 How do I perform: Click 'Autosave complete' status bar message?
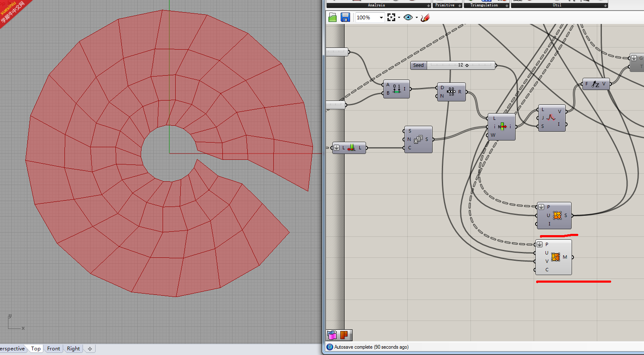click(x=371, y=347)
